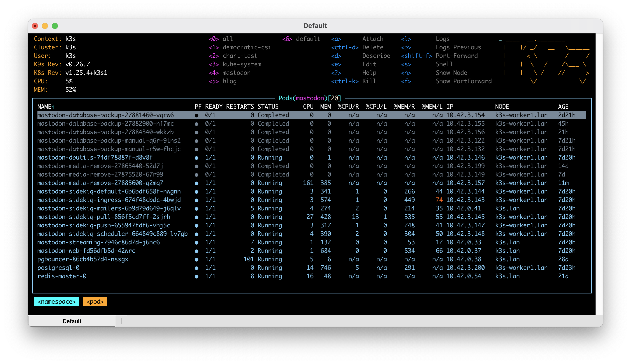631x364 pixels.
Task: Click the NAME column header sort arrow
Action: pos(53,107)
